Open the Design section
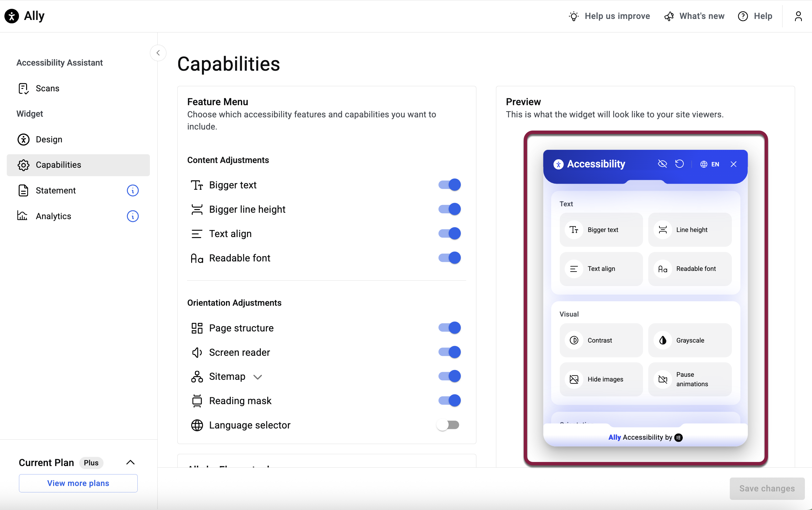812x510 pixels. point(78,139)
